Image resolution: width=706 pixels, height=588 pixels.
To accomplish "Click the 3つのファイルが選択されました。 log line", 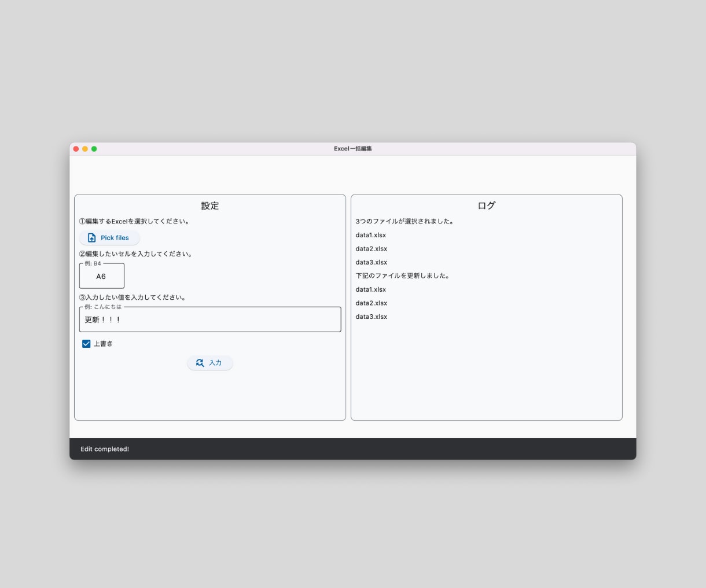I will pyautogui.click(x=405, y=221).
